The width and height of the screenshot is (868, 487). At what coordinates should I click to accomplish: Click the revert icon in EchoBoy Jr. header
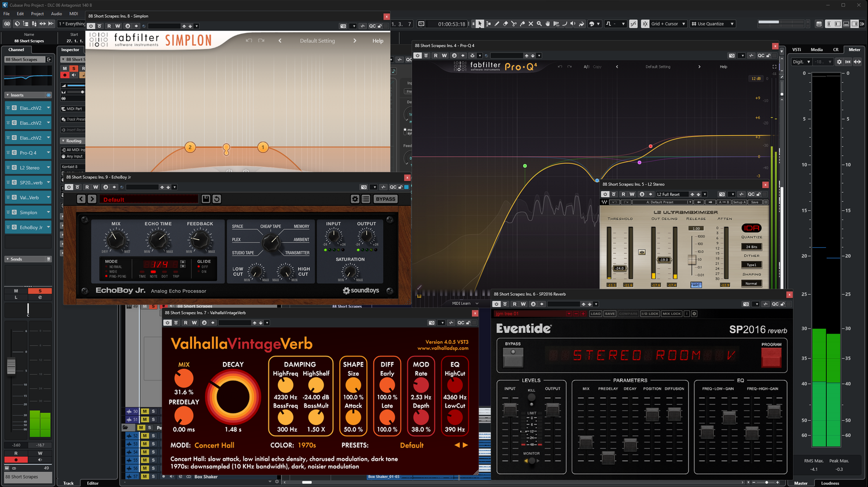coord(216,199)
